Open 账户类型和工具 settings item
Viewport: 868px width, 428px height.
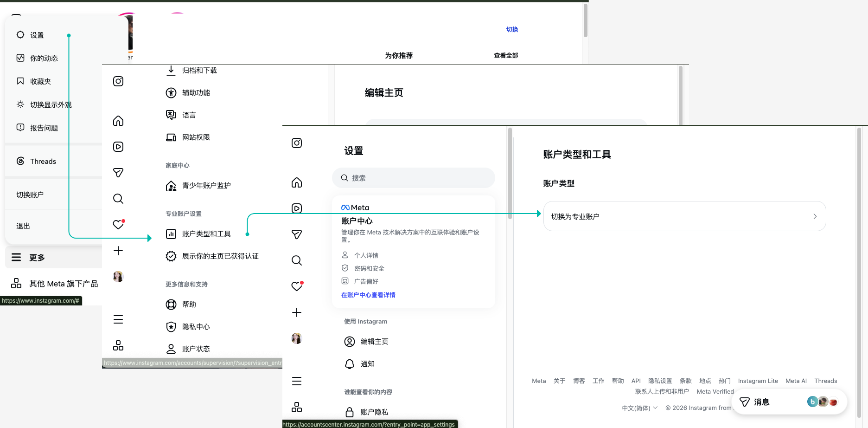(198, 233)
